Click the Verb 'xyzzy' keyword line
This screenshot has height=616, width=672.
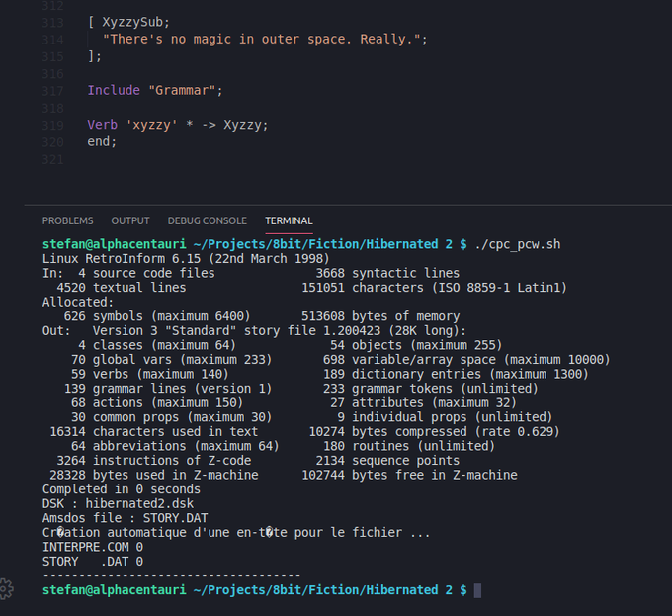click(x=178, y=125)
